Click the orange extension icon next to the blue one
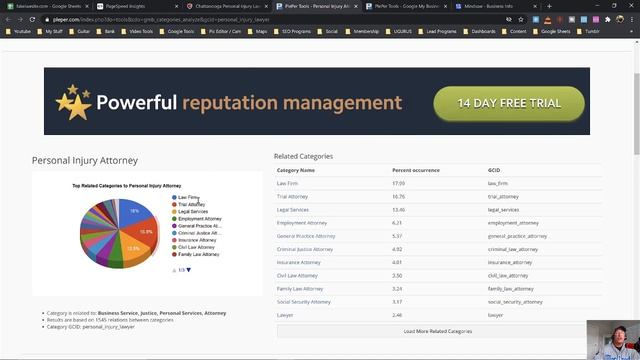Viewport: 640px width, 360px height. pos(548,19)
